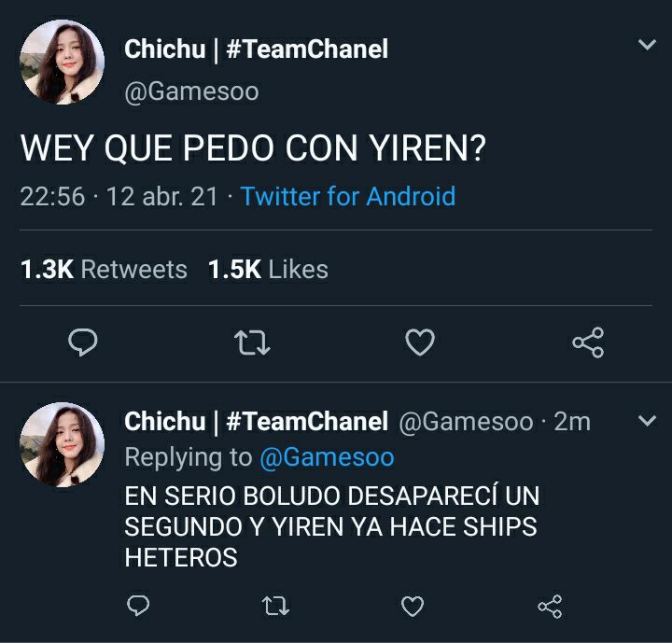Open the reply tweet text about YIREN ships
This screenshot has height=643, width=672.
331,526
